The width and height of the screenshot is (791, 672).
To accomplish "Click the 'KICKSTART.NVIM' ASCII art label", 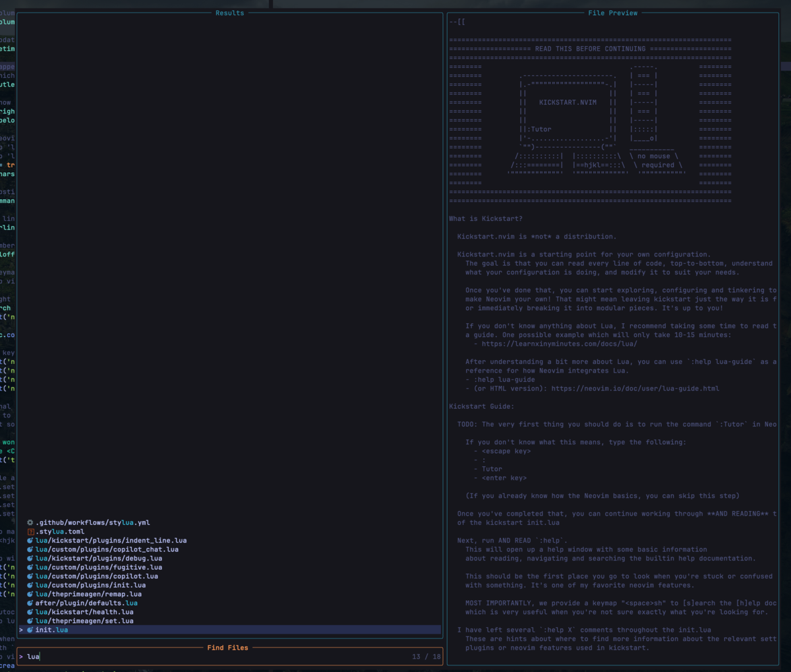I will [x=568, y=102].
